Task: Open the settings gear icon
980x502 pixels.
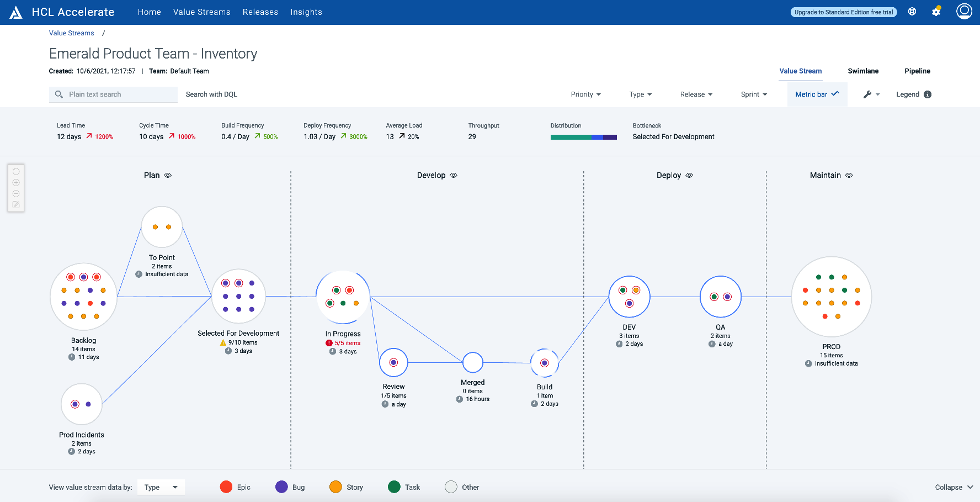Action: 936,12
